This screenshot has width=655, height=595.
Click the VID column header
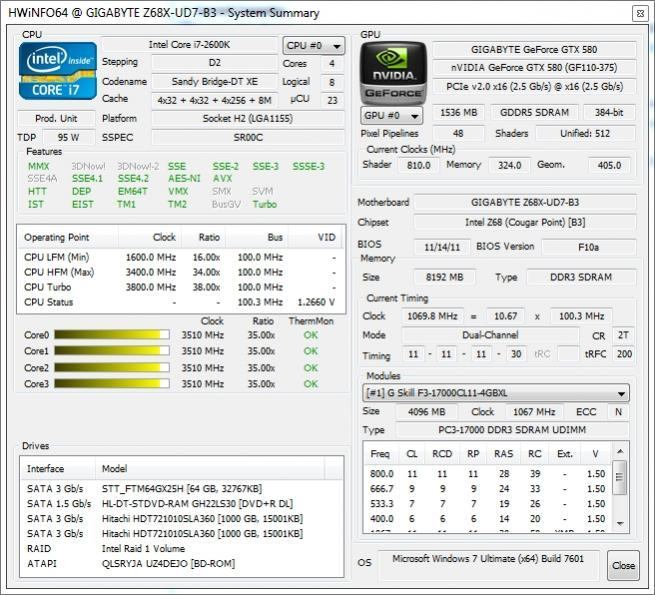pos(315,237)
